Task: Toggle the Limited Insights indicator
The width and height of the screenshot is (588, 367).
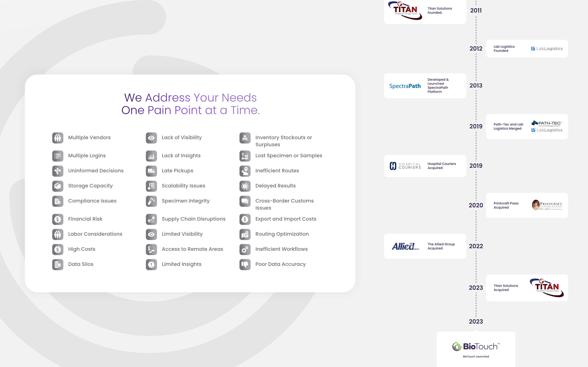Action: tap(152, 264)
